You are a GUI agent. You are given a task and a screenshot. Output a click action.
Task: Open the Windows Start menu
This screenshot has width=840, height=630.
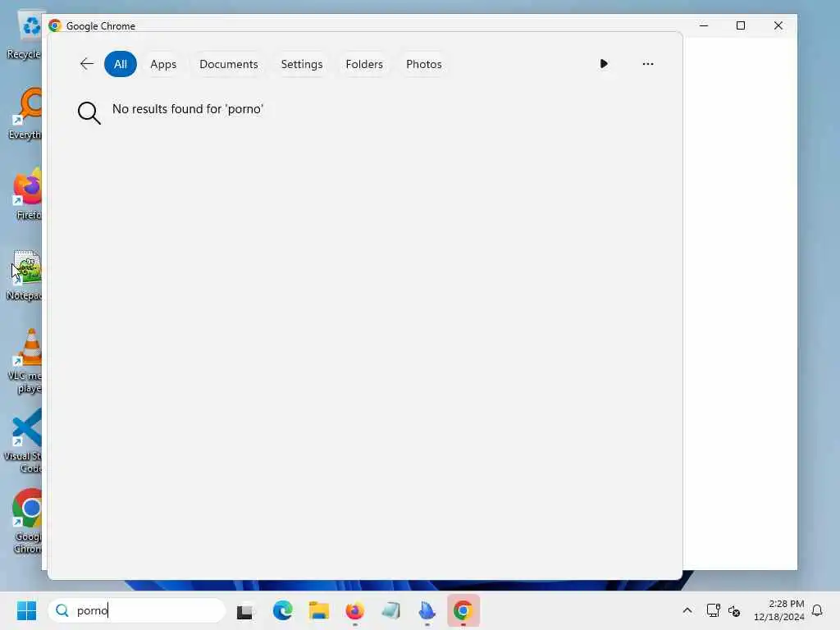coord(27,610)
